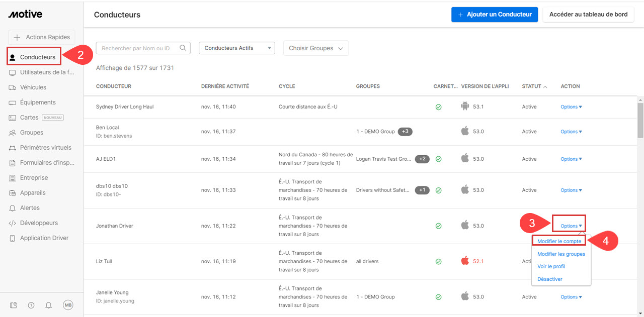Click the Application Driver phone icon

click(x=13, y=238)
